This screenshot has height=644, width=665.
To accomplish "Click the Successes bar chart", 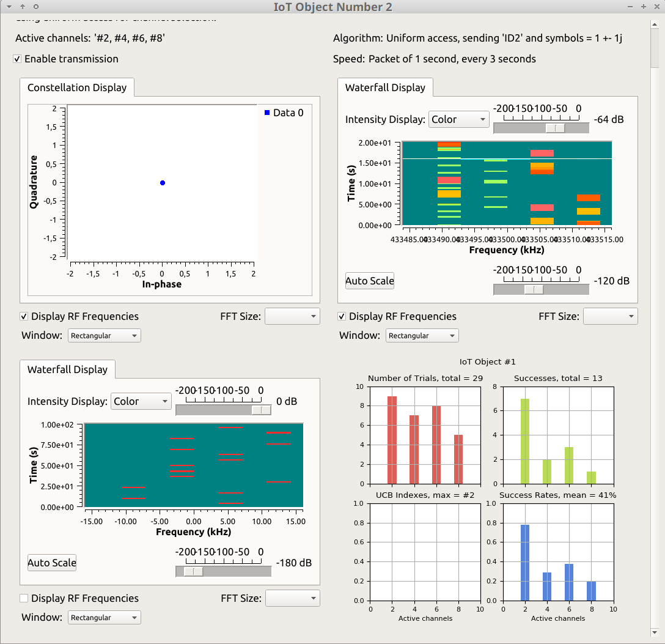I will pyautogui.click(x=558, y=435).
